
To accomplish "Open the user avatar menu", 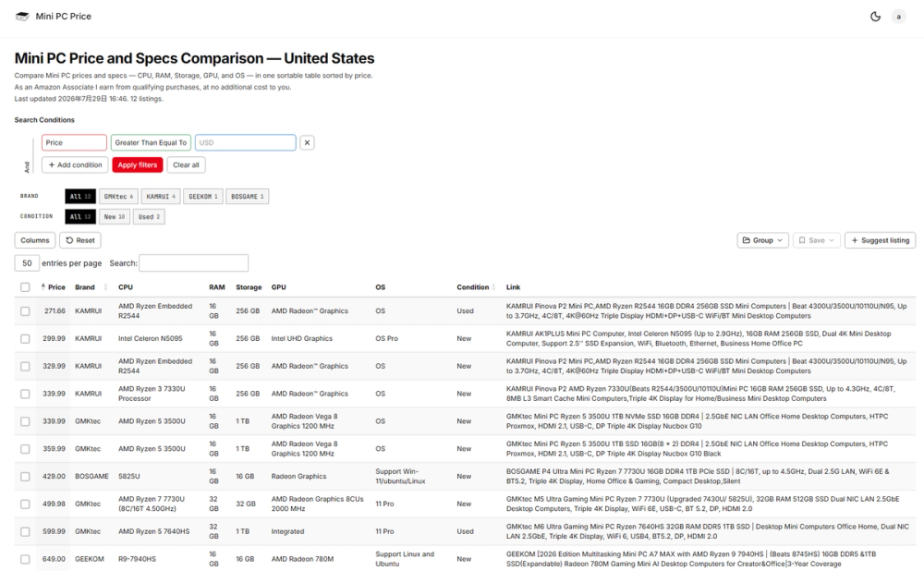I will [x=898, y=17].
